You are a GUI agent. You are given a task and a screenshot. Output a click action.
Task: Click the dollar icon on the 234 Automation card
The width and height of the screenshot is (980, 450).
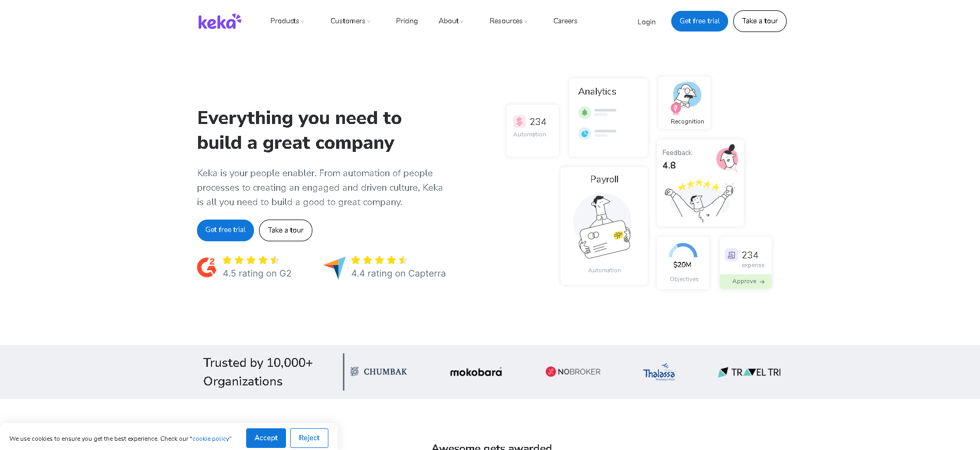519,121
